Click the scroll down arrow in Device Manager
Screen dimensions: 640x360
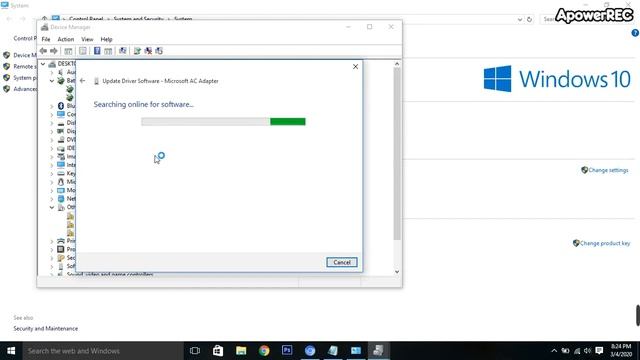tap(397, 272)
